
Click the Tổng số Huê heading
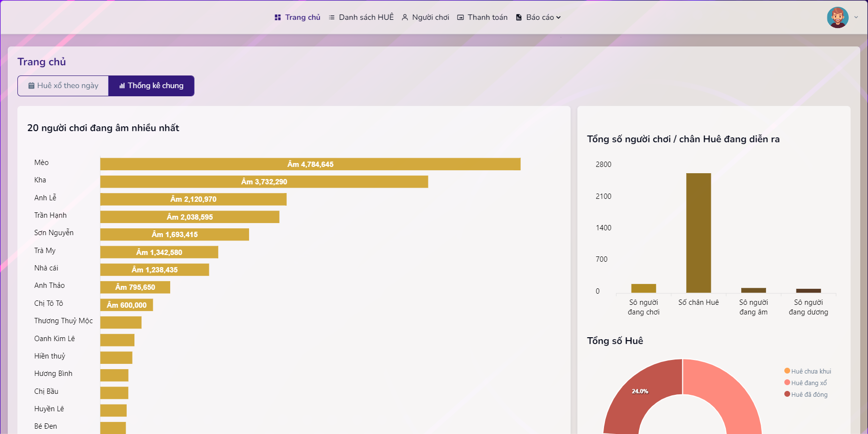tap(615, 341)
